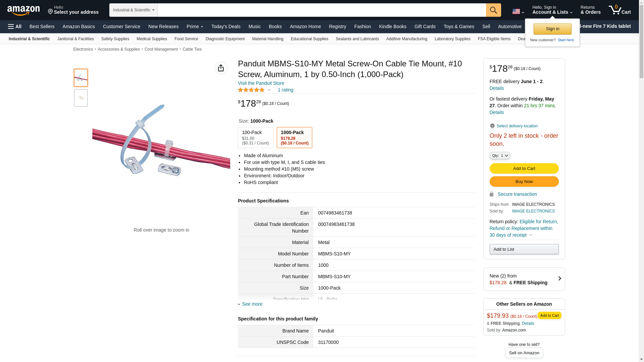This screenshot has height=362, width=644.
Task: Click the yellow Add to Cart button
Action: point(524,169)
